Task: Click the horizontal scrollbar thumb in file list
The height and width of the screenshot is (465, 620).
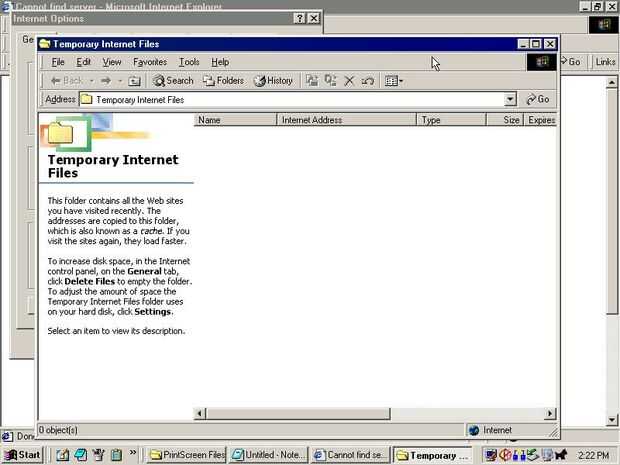Action: click(298, 414)
